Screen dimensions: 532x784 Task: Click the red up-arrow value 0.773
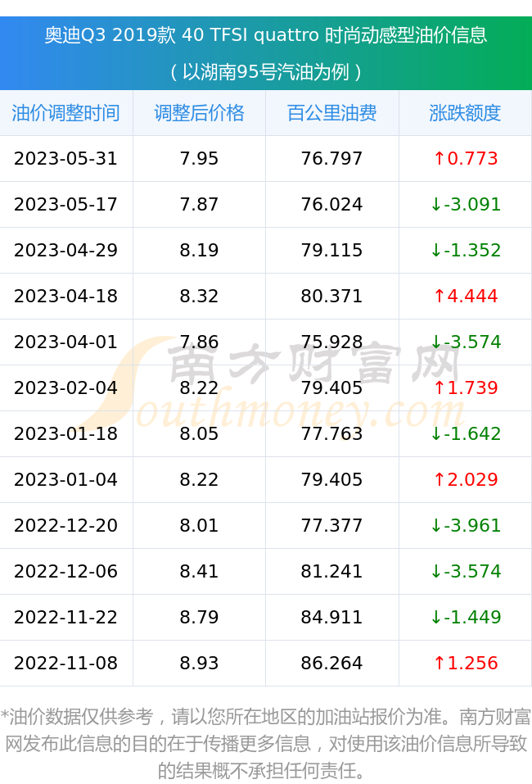coord(466,158)
